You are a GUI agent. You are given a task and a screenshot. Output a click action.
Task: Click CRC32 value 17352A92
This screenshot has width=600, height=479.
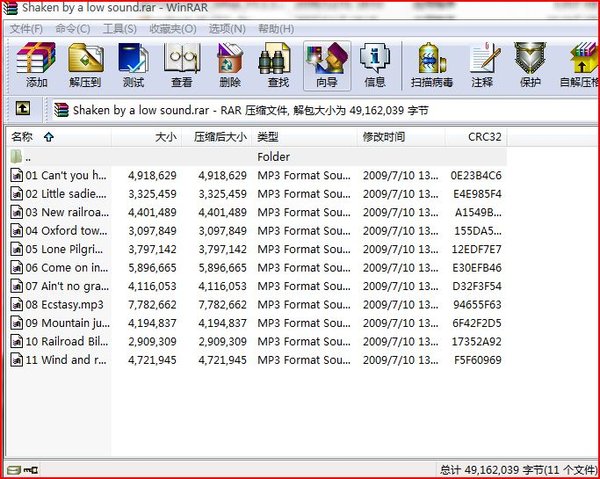pyautogui.click(x=476, y=342)
